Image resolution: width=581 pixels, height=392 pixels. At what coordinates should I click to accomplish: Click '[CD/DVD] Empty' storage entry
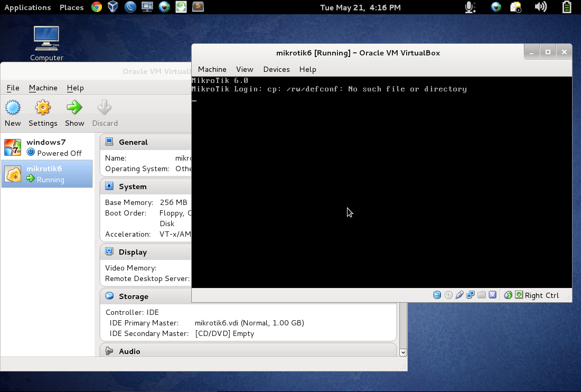click(x=224, y=333)
